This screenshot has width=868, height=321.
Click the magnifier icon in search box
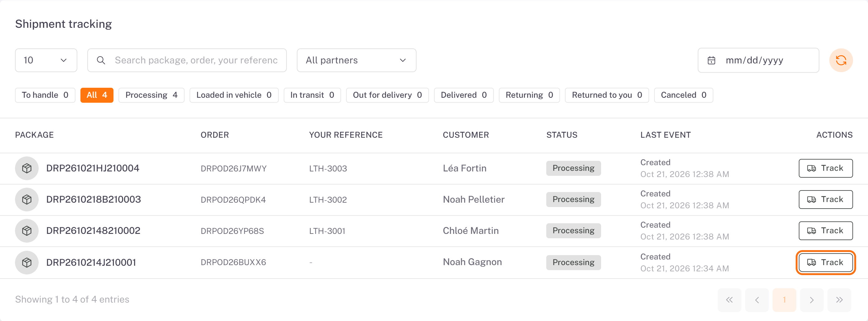[101, 60]
